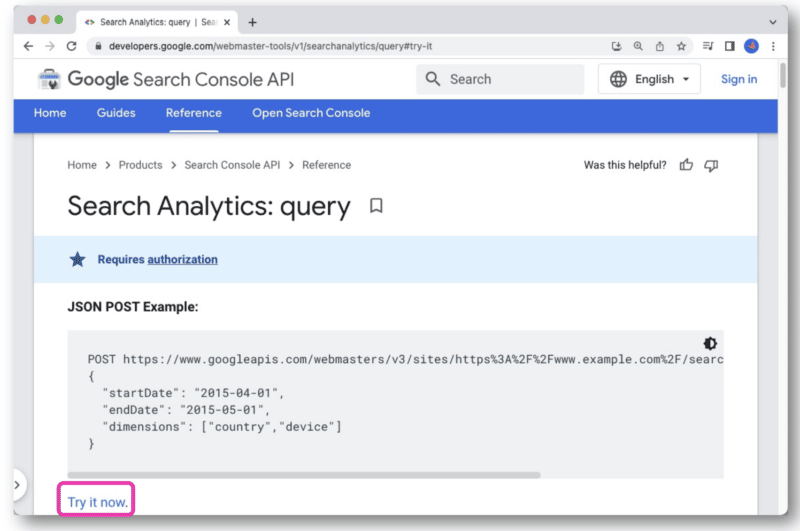800x531 pixels.
Task: Bookmark this Search Analytics page with the ribbon icon
Action: pos(376,206)
